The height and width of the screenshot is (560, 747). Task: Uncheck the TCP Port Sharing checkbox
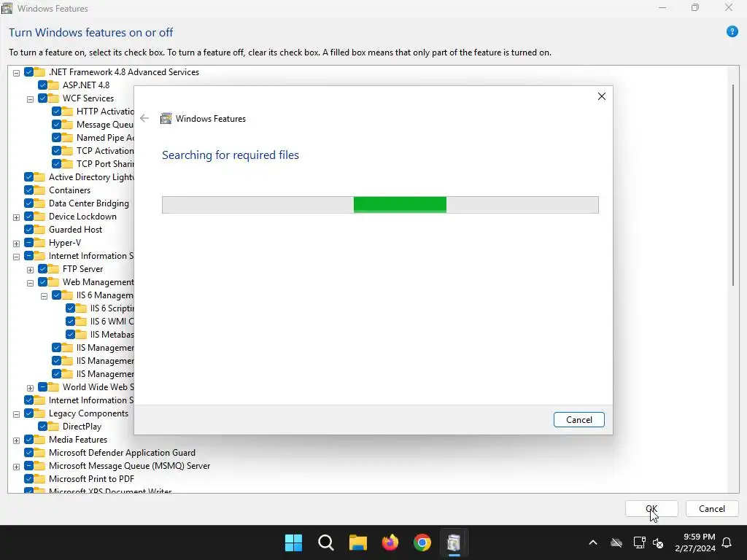[x=56, y=163]
